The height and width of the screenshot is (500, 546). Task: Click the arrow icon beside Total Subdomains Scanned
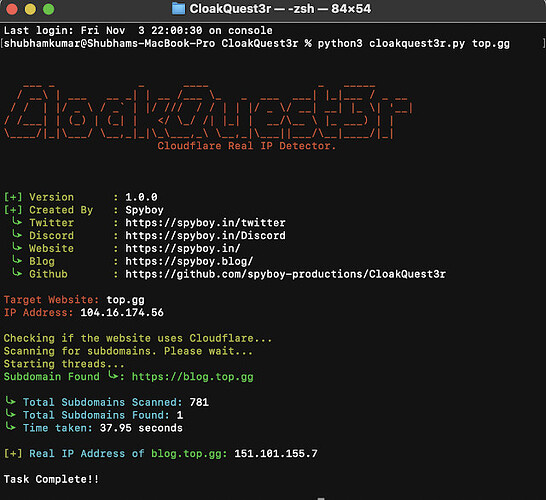pyautogui.click(x=11, y=401)
